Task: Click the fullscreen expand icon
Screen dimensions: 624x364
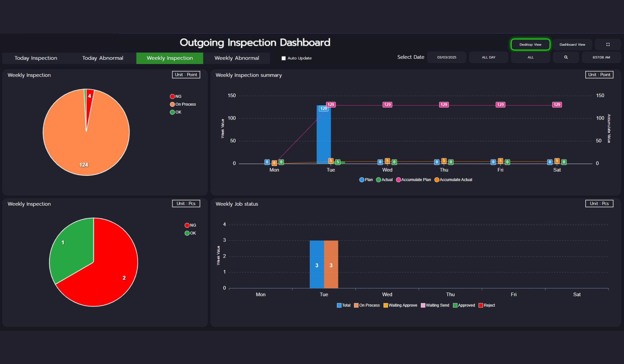Action: point(608,45)
